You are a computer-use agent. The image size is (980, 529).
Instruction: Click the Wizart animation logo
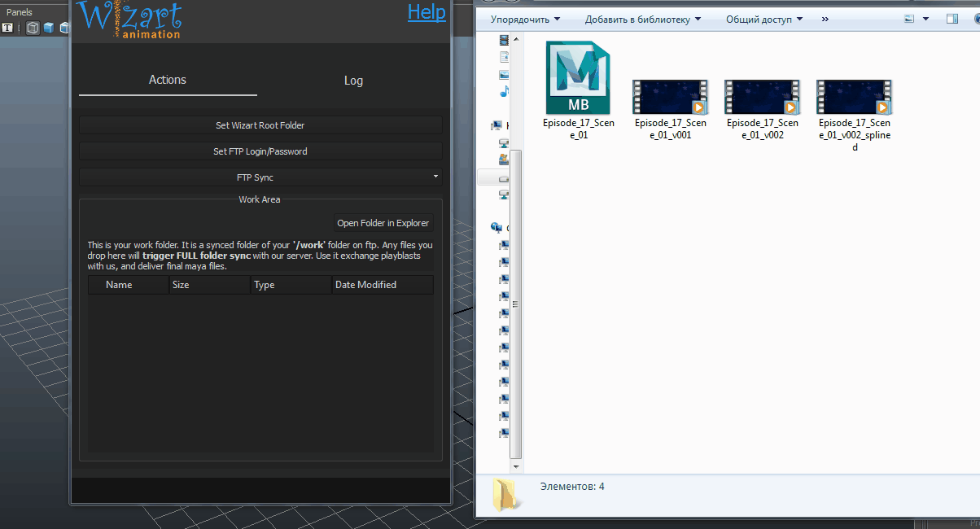coord(129,20)
